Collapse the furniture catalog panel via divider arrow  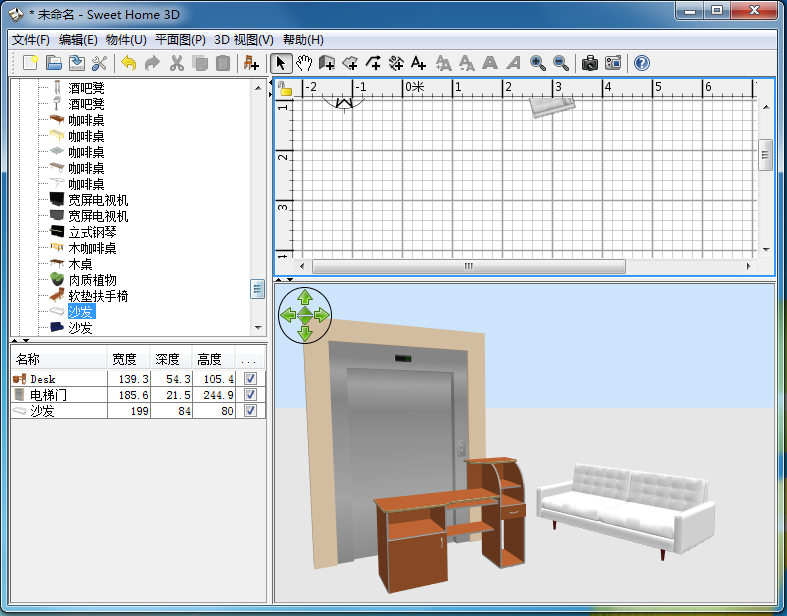[x=14, y=341]
